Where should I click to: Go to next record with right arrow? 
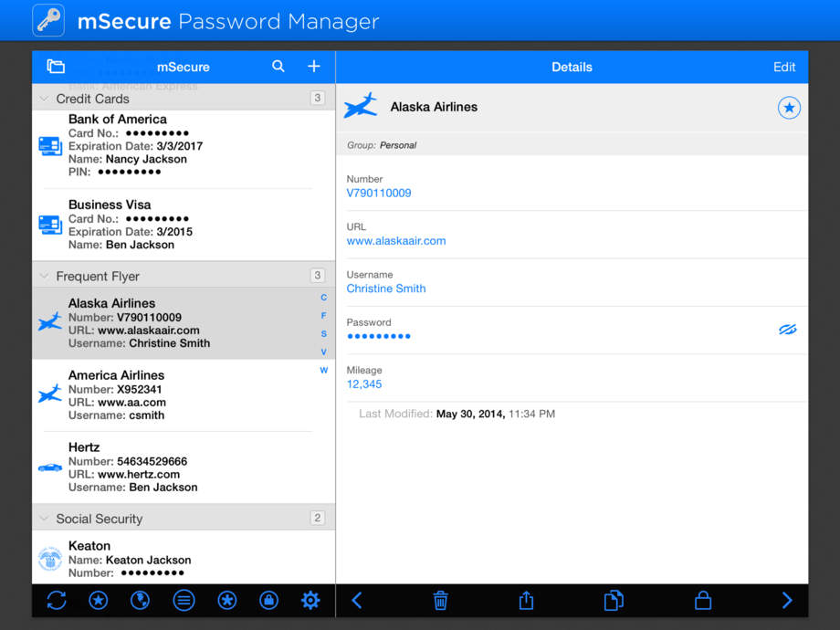click(x=786, y=600)
